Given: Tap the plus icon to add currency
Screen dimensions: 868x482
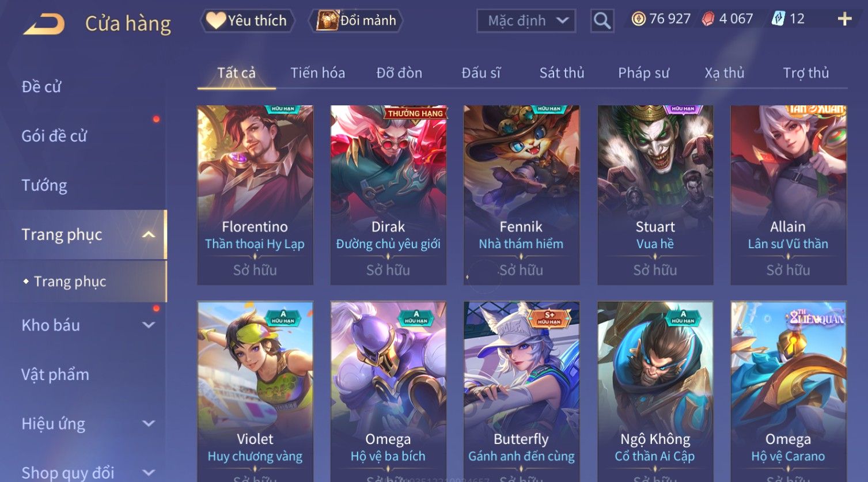Looking at the screenshot, I should [844, 19].
